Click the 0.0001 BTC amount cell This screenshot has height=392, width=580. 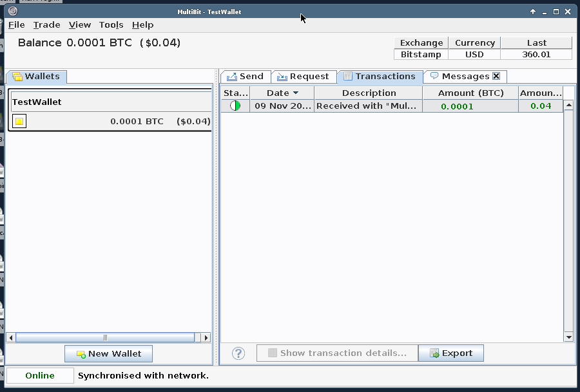click(x=470, y=106)
